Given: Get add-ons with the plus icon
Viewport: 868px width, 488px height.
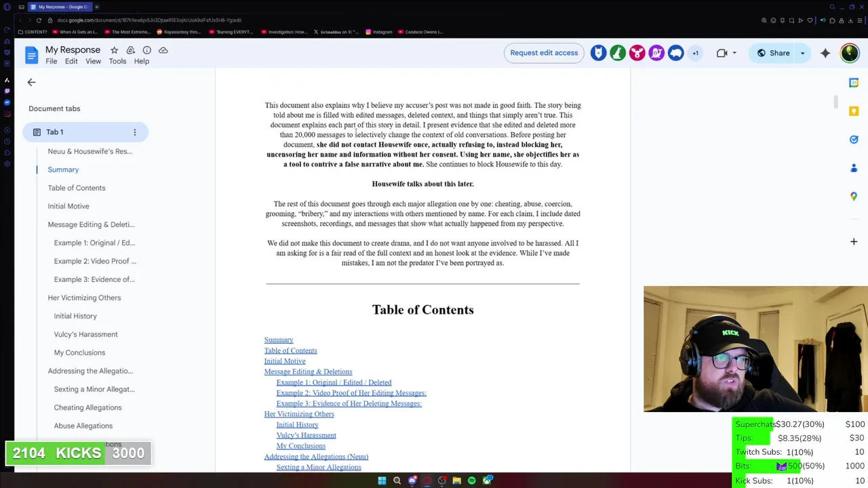Looking at the screenshot, I should [854, 241].
